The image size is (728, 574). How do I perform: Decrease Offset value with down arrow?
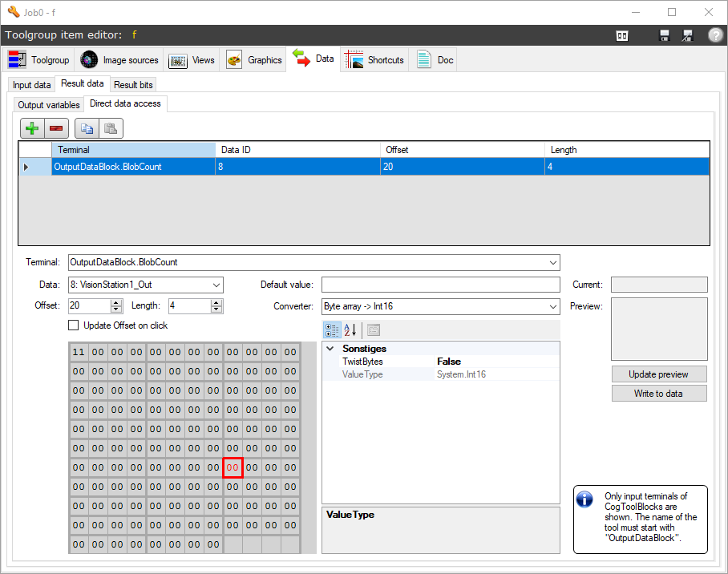point(116,309)
